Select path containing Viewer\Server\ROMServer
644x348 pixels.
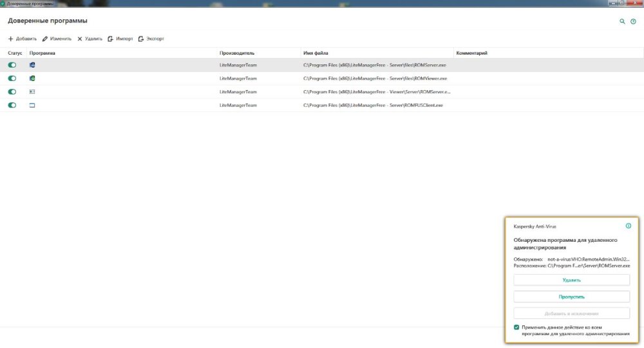tap(377, 92)
